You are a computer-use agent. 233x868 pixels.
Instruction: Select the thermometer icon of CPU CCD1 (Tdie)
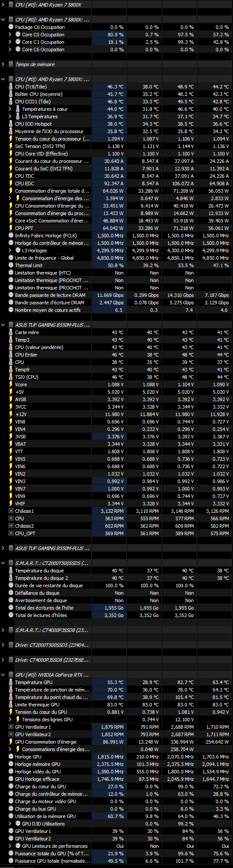point(11,102)
